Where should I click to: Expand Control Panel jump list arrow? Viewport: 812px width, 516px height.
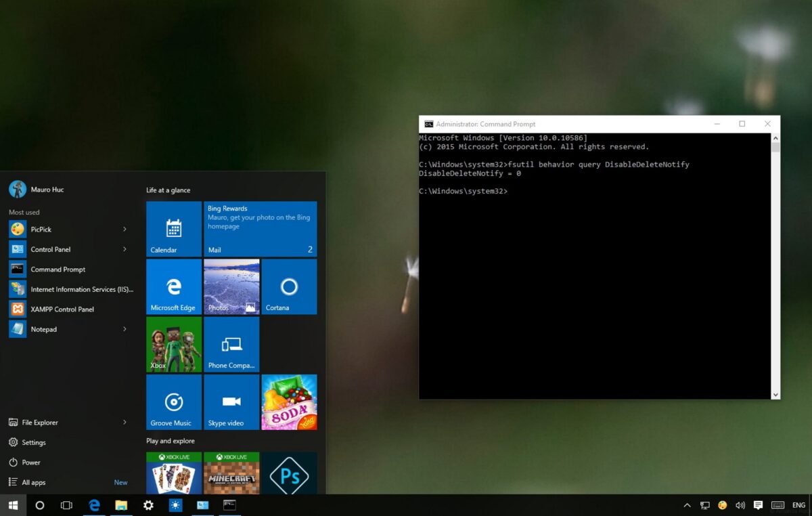tap(125, 249)
